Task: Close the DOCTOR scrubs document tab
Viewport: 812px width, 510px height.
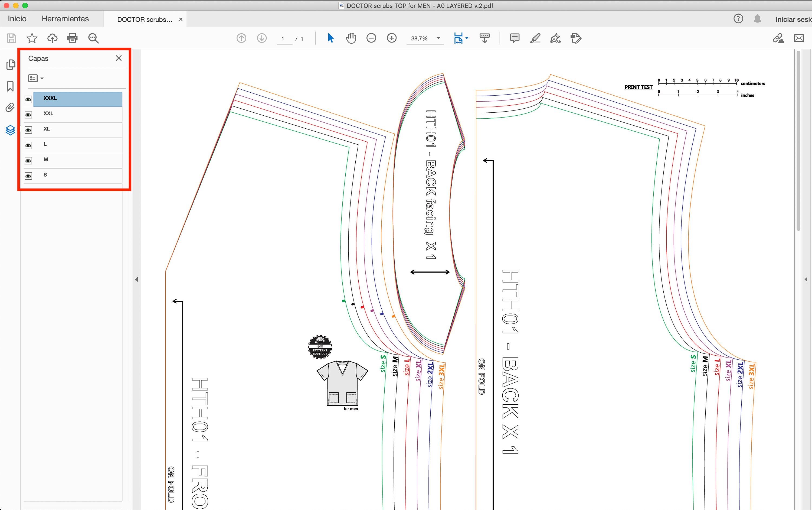Action: coord(181,20)
